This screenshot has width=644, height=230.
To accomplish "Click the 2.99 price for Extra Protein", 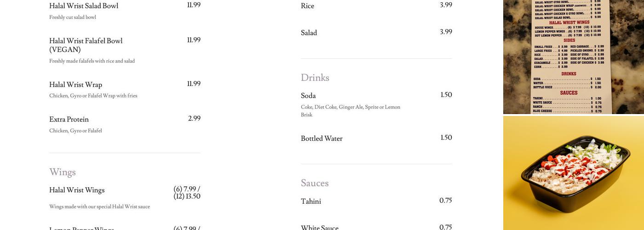I will [x=194, y=119].
